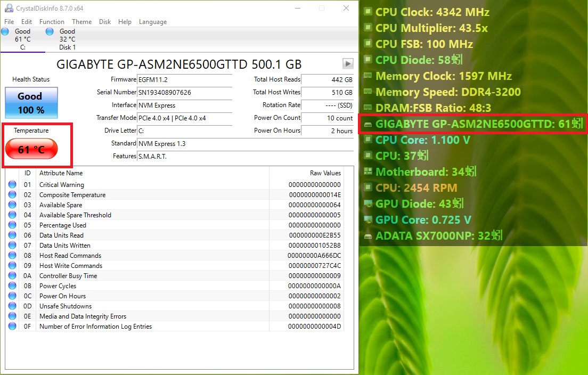Click the CPU fan RPM sensor icon
Screen dimensions: 588x375
pos(368,187)
